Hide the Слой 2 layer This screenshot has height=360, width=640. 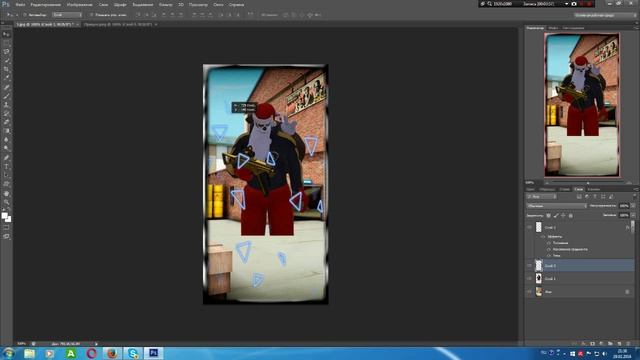pyautogui.click(x=529, y=265)
